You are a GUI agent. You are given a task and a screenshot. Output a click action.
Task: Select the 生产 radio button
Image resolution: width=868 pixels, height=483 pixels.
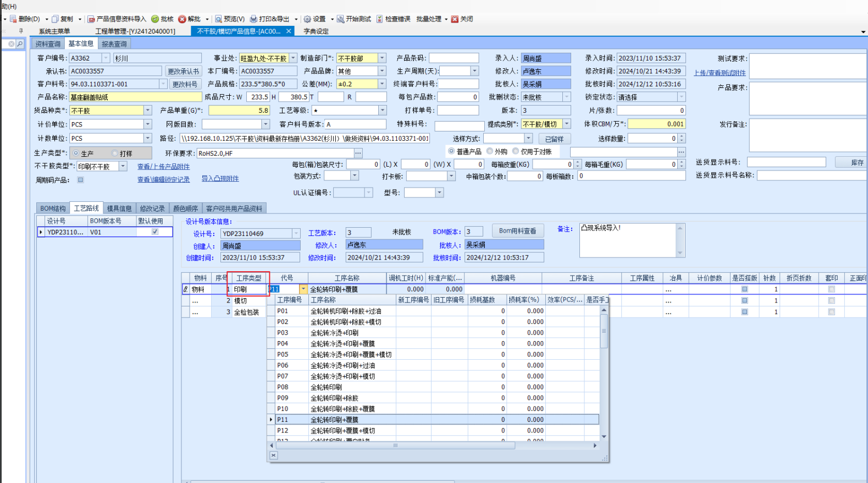click(x=76, y=153)
